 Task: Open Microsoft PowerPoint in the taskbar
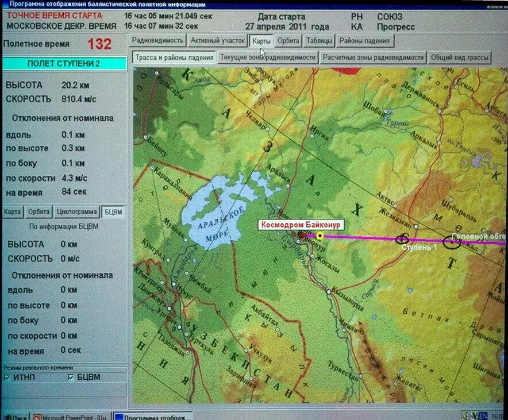71,417
